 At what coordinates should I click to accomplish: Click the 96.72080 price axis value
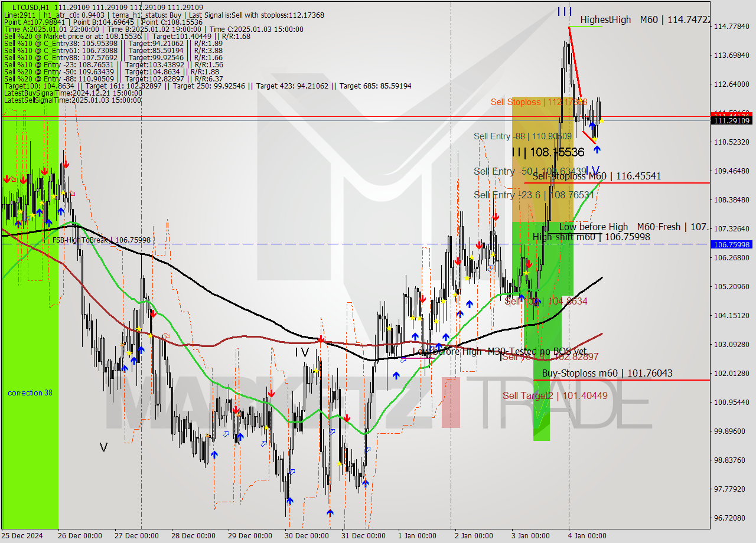pyautogui.click(x=730, y=518)
